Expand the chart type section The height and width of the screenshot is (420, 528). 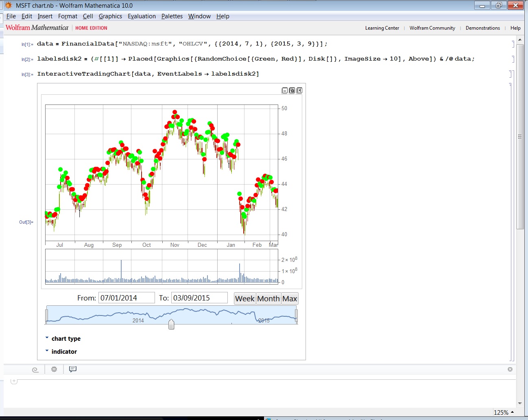63,338
